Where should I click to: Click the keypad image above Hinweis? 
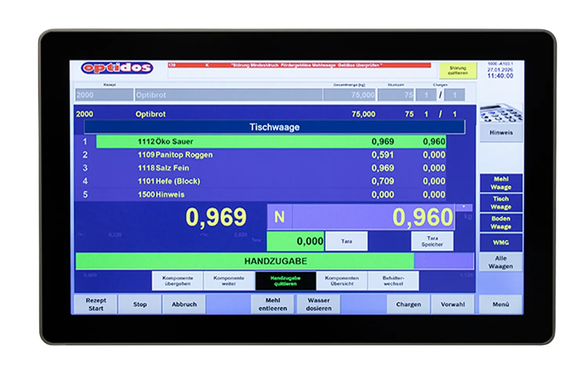tap(501, 114)
